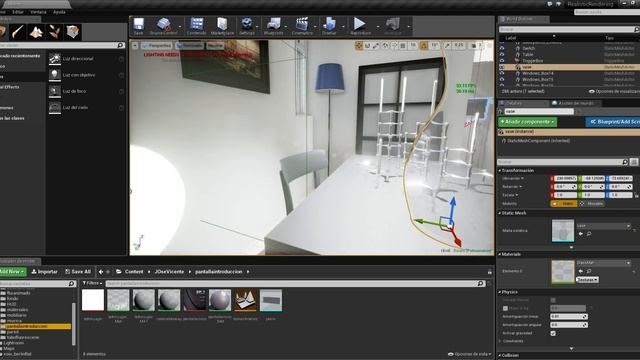
Task: Open the Source Control dropdown arrow
Action: [x=180, y=27]
